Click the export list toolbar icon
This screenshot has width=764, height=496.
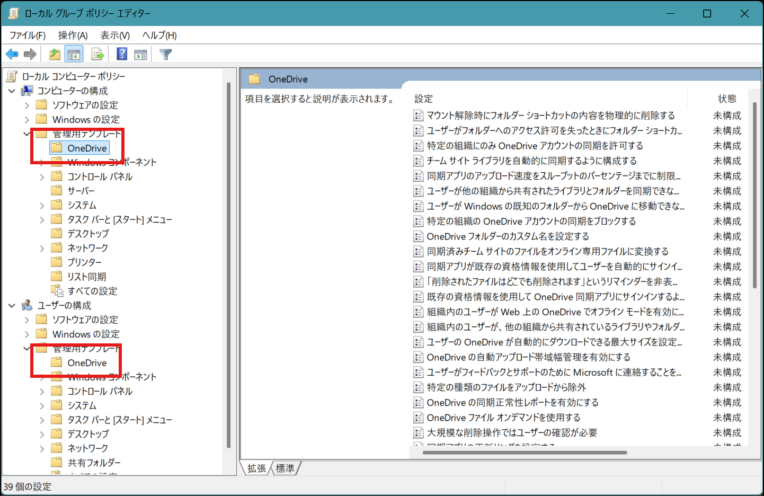pyautogui.click(x=97, y=54)
